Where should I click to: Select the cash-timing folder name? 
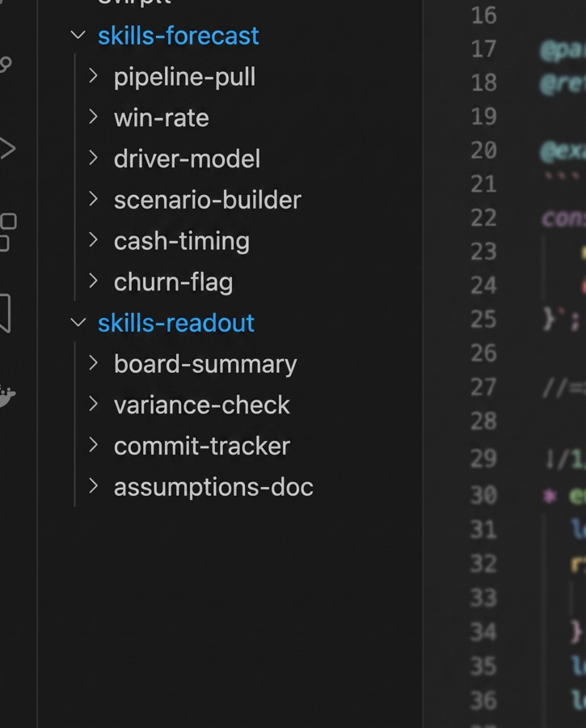click(x=181, y=241)
